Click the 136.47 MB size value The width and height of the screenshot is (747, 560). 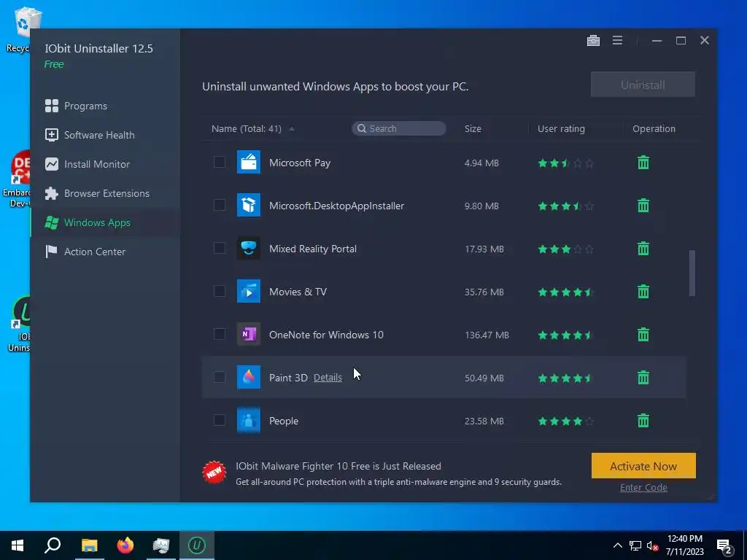487,335
